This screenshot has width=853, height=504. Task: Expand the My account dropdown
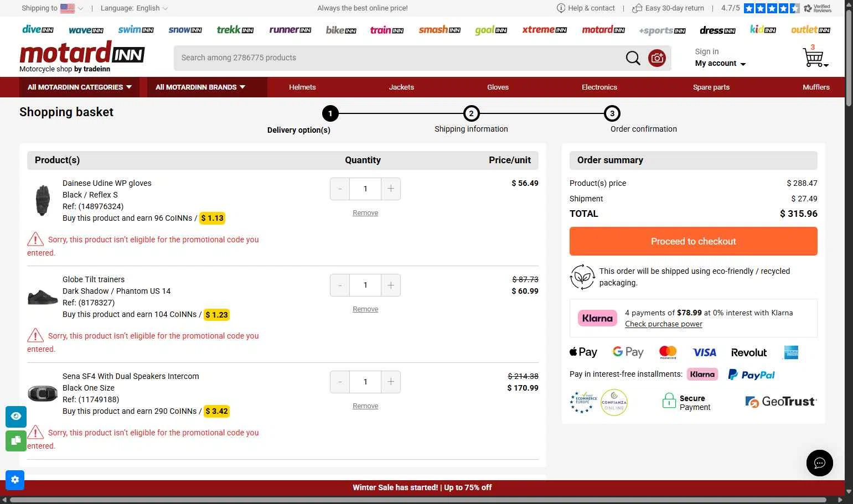[x=721, y=64]
